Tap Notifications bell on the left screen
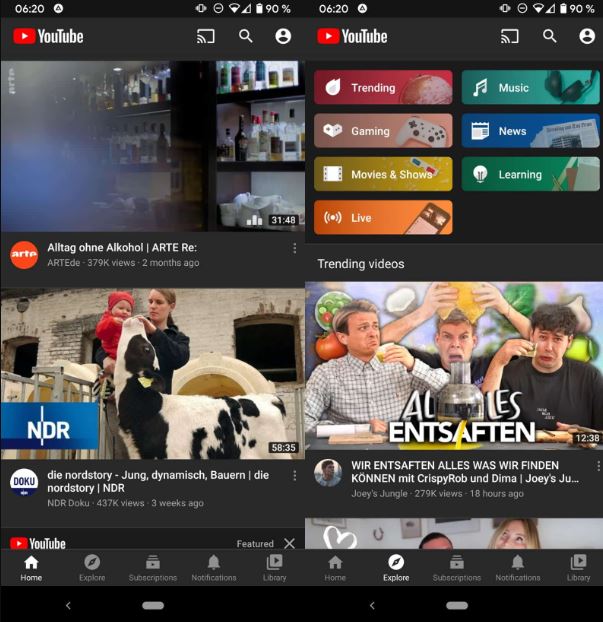603x622 pixels. 214,567
